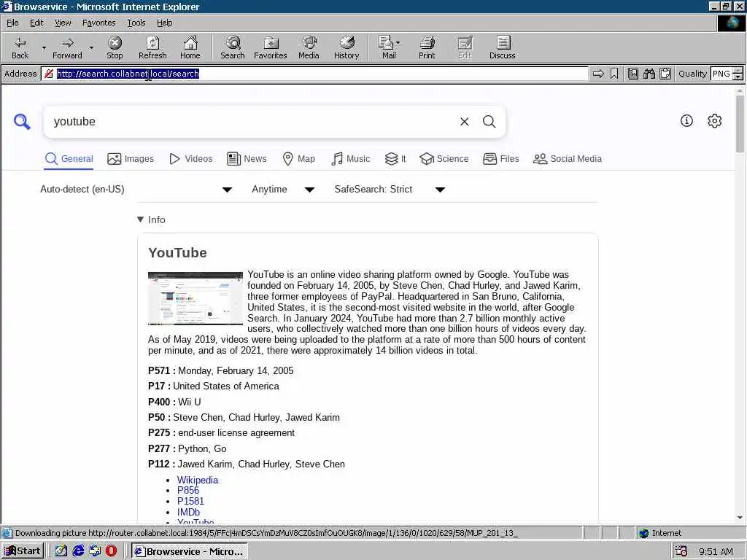Click the binoculars find icon in address bar
This screenshot has height=560, width=747.
649,74
